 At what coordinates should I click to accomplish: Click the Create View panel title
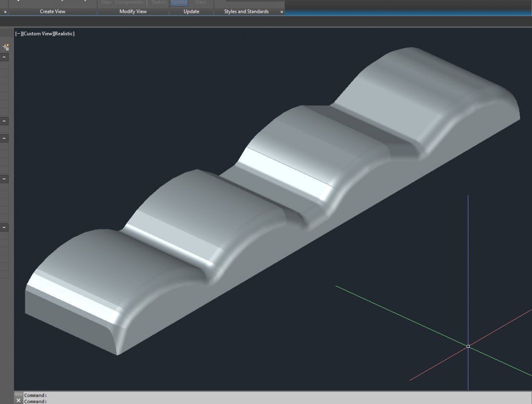coord(53,12)
